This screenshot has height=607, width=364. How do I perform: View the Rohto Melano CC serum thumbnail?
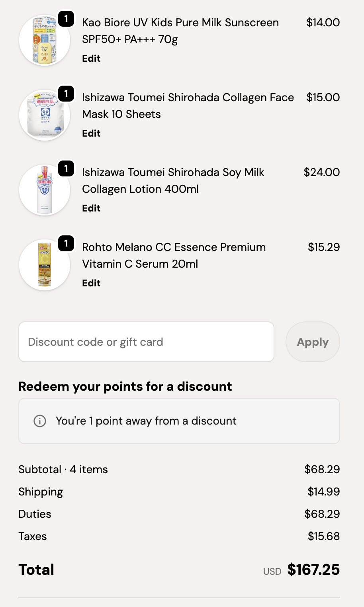(x=44, y=265)
